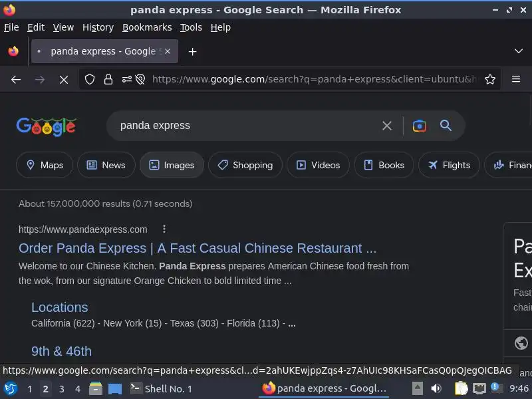Stop loading the current page
This screenshot has width=532, height=399.
pyautogui.click(x=63, y=79)
